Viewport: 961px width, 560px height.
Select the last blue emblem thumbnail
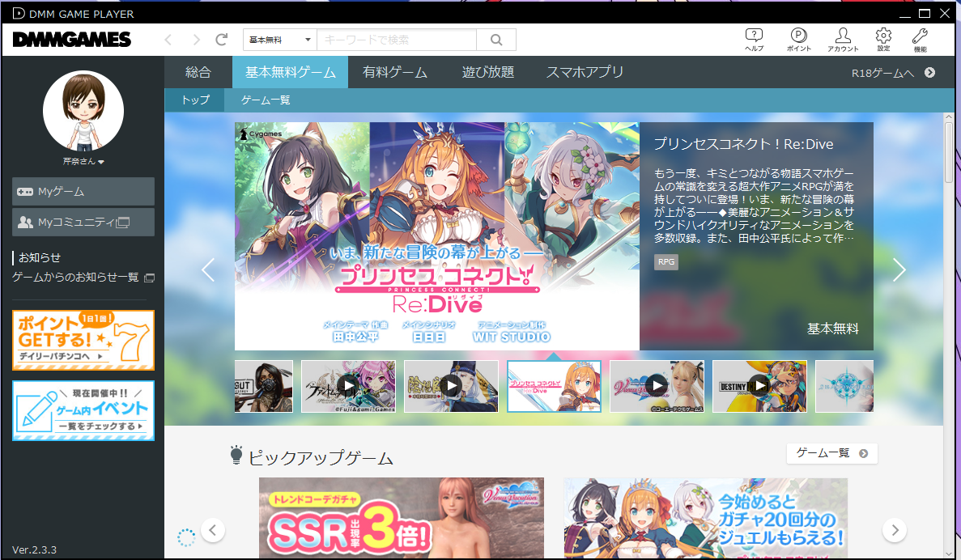(x=844, y=386)
